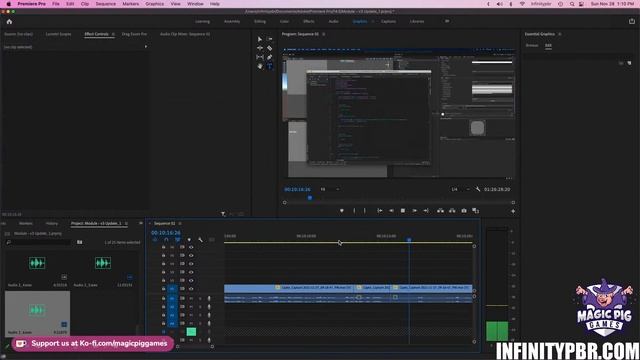Click the Home icon
640x360 pixels.
9,22
